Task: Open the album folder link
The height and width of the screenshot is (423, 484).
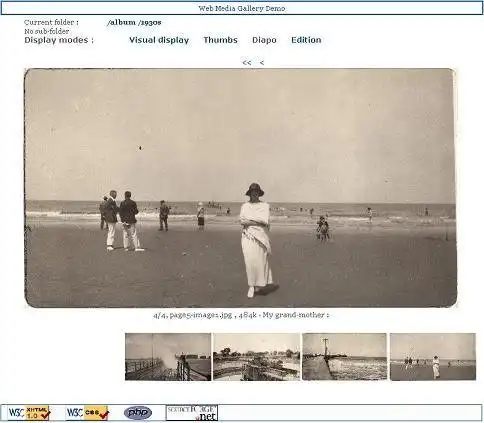Action: pyautogui.click(x=121, y=23)
